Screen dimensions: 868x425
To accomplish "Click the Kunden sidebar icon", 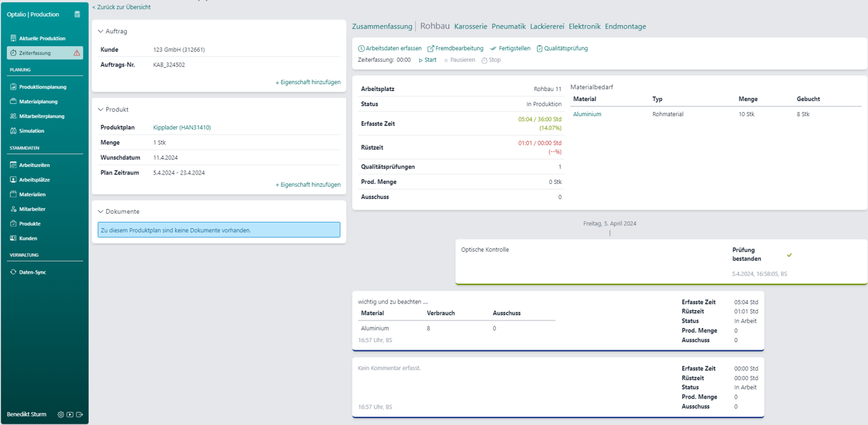I will 14,238.
